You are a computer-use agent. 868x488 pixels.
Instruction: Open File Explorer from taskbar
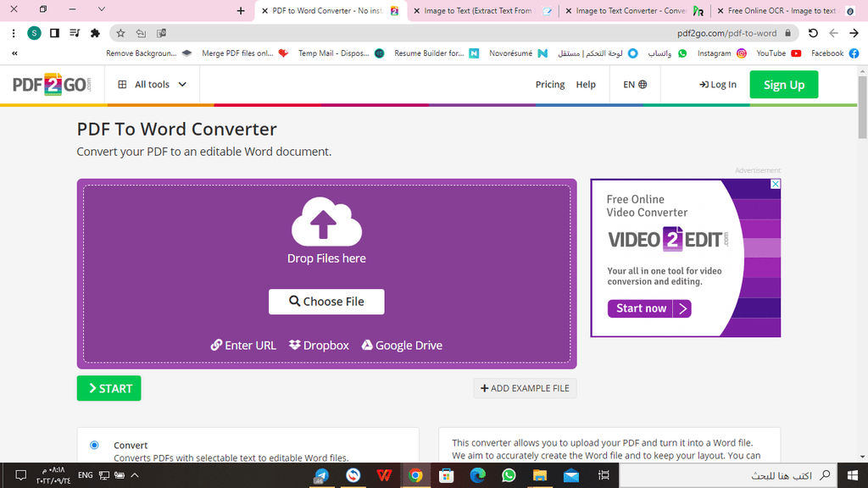(540, 475)
